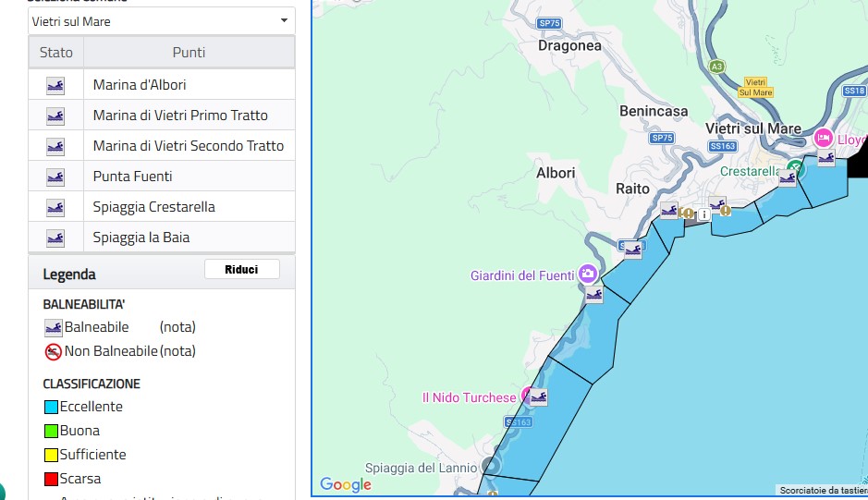
Task: Open the Vietri sul Mare comune dropdown
Action: tap(161, 21)
